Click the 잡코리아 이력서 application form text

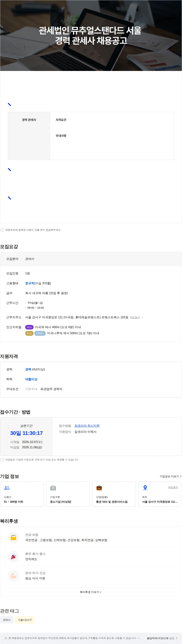pos(85,432)
